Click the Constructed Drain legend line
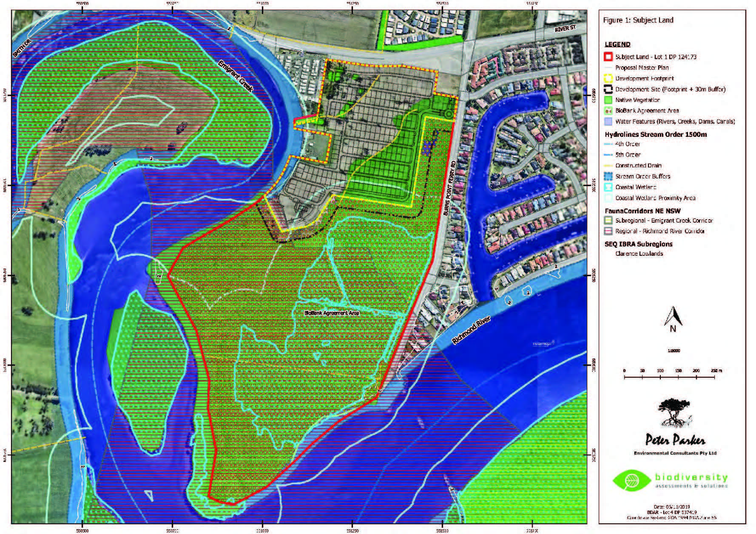This screenshot has height=534, width=756. tap(608, 166)
